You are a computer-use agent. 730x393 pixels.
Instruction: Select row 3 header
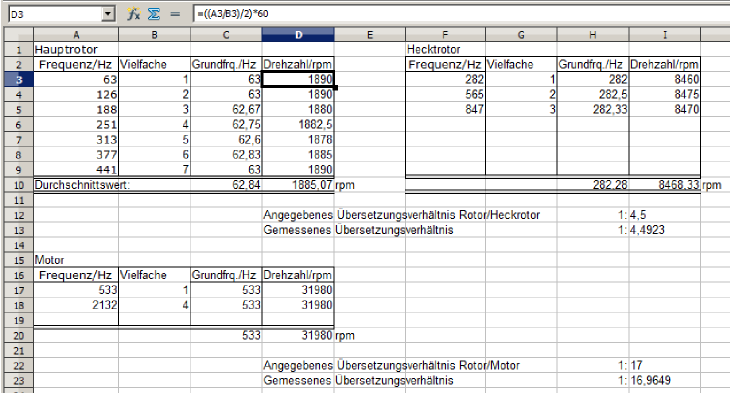[x=19, y=80]
